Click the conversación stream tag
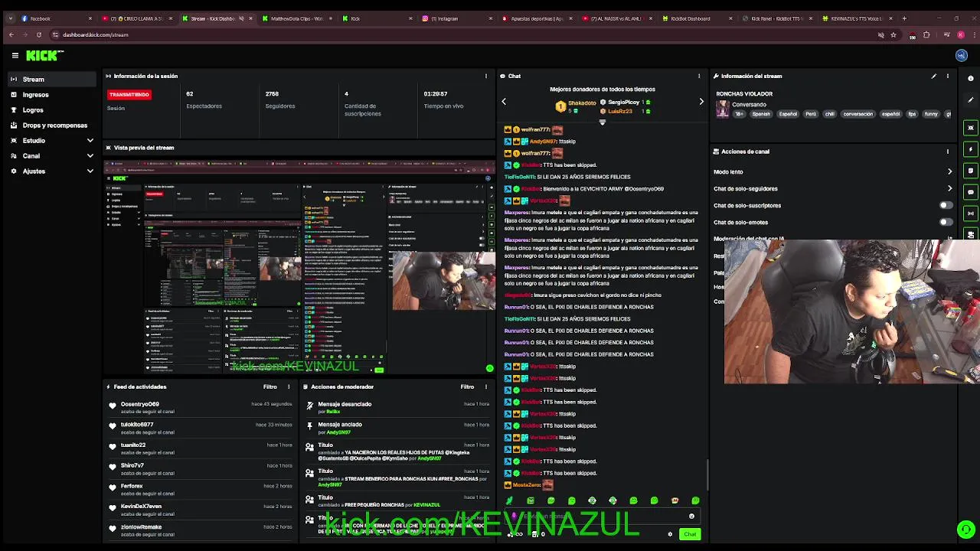980x551 pixels. point(857,114)
